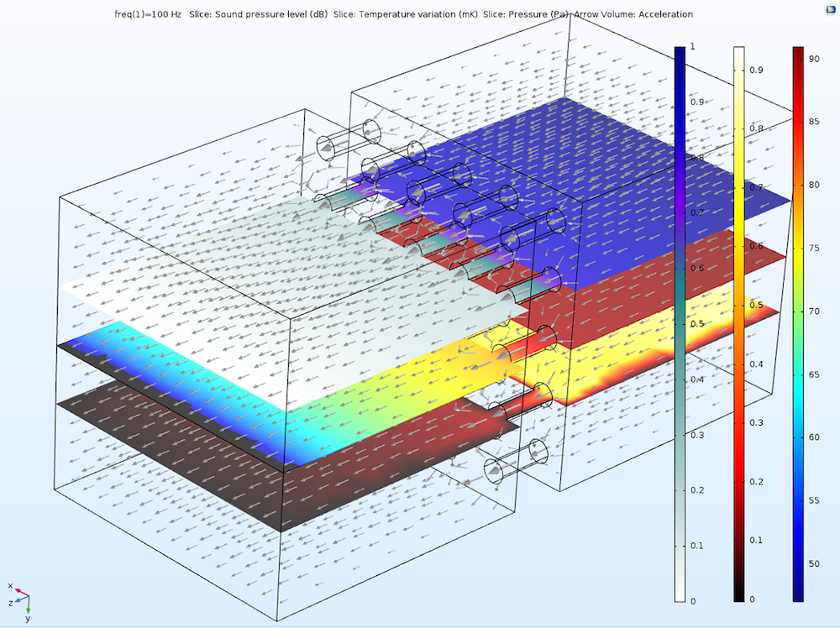
Task: Select the topmost tube cylinder between chambers
Action: [349, 139]
